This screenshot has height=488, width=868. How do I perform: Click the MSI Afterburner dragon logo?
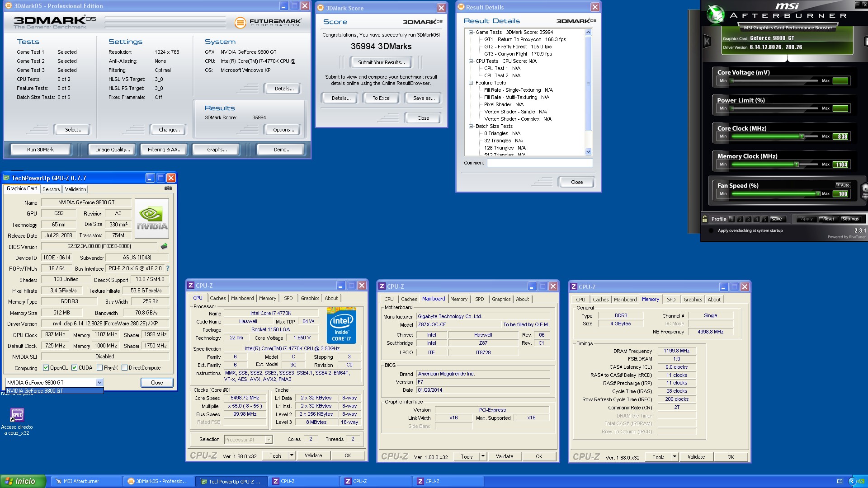click(715, 14)
